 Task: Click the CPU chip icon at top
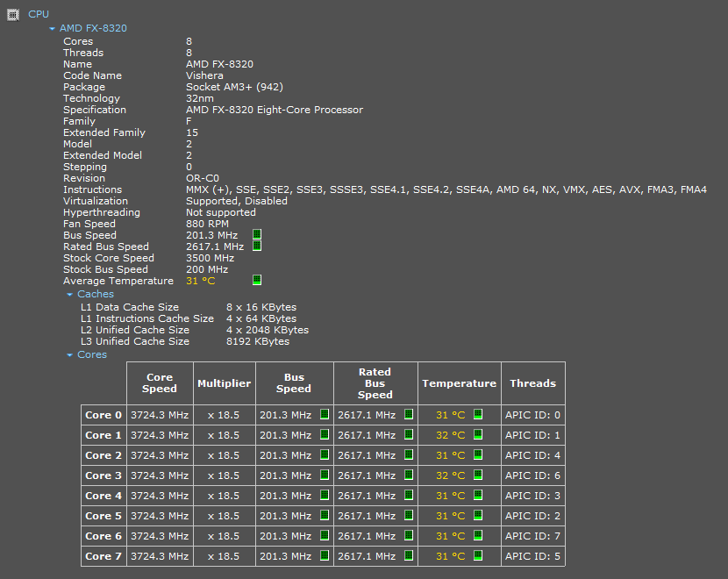(x=12, y=14)
